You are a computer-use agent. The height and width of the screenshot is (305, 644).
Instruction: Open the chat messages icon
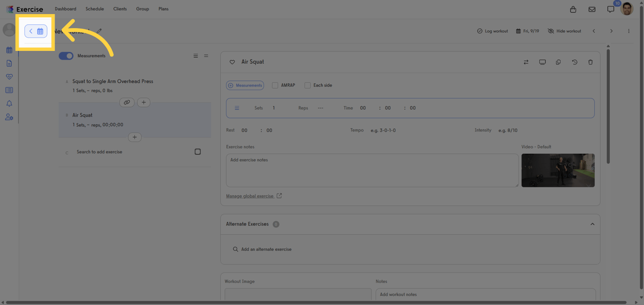click(x=611, y=9)
